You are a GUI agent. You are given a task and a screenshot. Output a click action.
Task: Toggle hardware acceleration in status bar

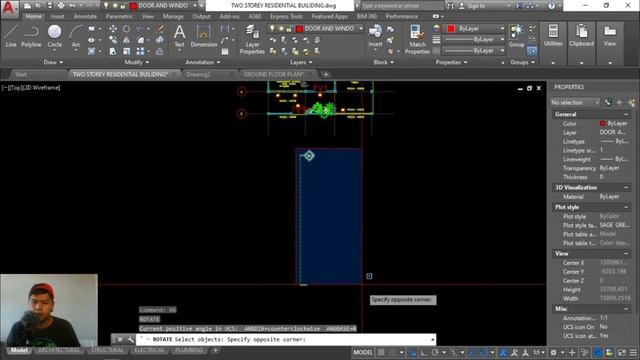pyautogui.click(x=598, y=352)
